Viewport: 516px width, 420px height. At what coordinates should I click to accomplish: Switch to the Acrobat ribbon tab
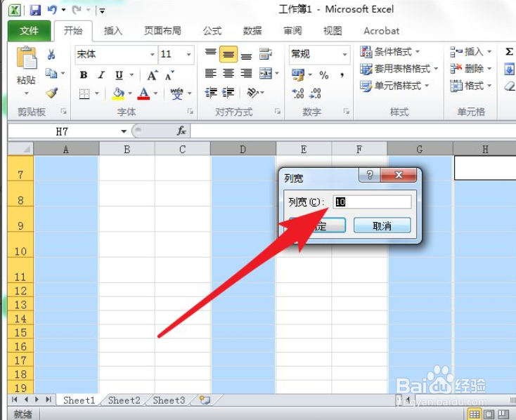click(x=382, y=31)
